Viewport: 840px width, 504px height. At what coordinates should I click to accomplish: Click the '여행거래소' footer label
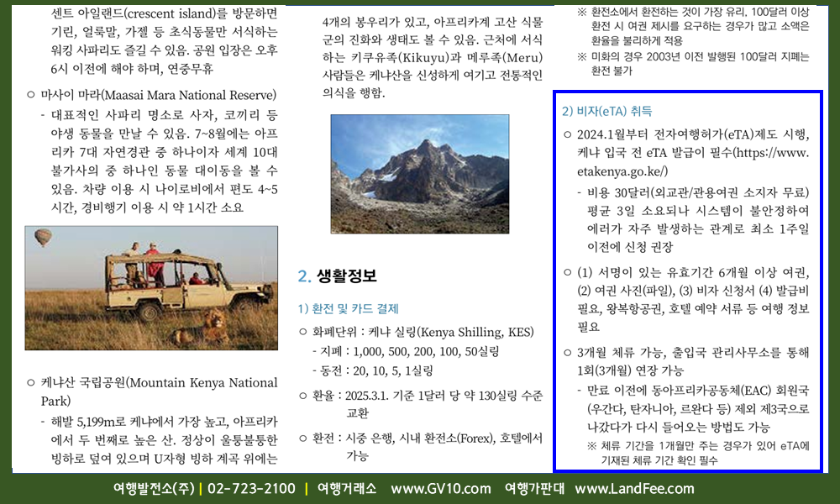click(347, 489)
